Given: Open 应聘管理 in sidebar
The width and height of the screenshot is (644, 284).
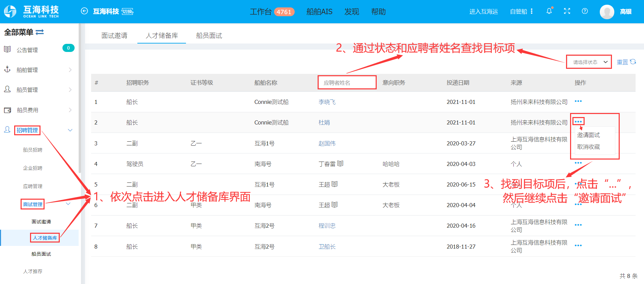Looking at the screenshot, I should pyautogui.click(x=33, y=186).
